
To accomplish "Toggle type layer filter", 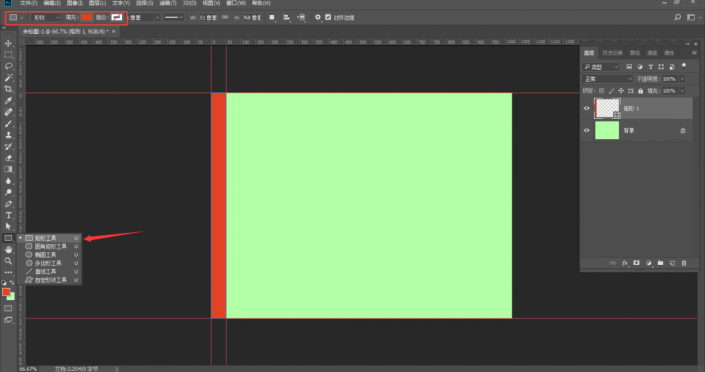I will click(651, 67).
